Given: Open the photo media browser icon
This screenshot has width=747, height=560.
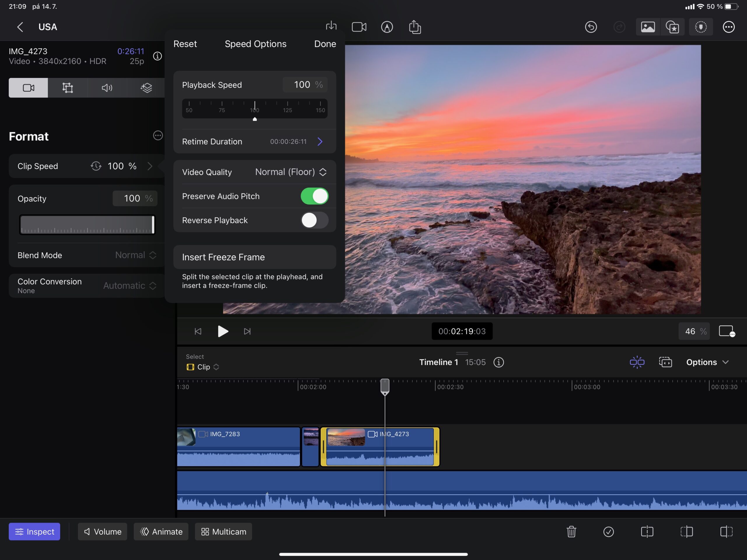Looking at the screenshot, I should pos(647,27).
